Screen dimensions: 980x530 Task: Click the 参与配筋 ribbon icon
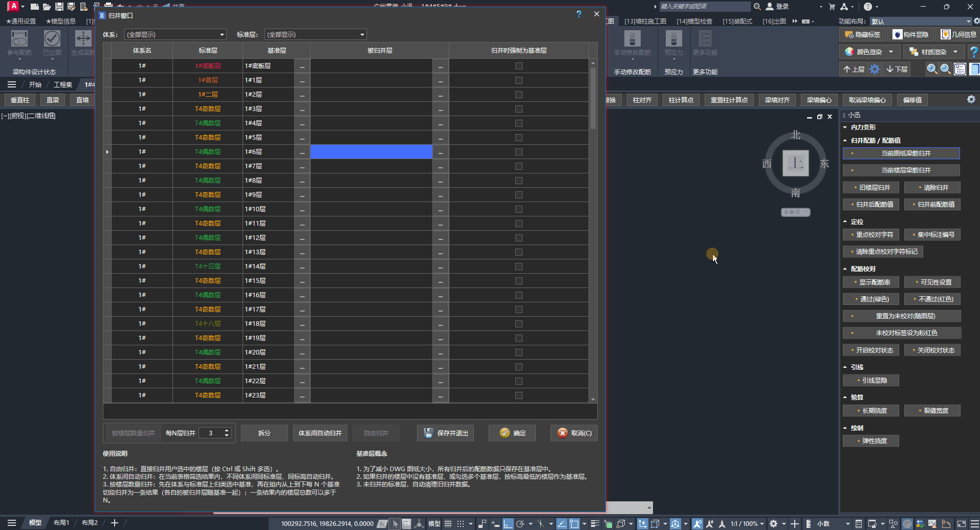tap(19, 38)
